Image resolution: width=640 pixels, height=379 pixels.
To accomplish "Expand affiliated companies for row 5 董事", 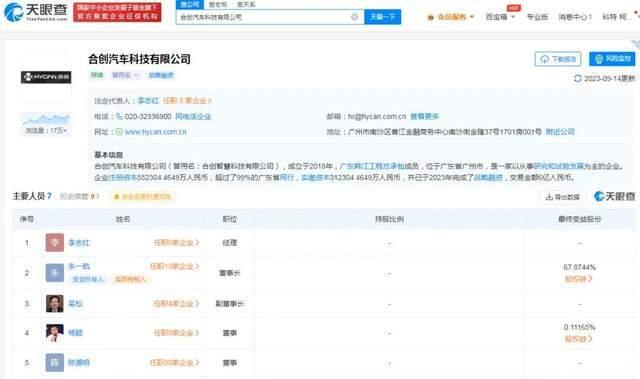I will pyautogui.click(x=175, y=363).
